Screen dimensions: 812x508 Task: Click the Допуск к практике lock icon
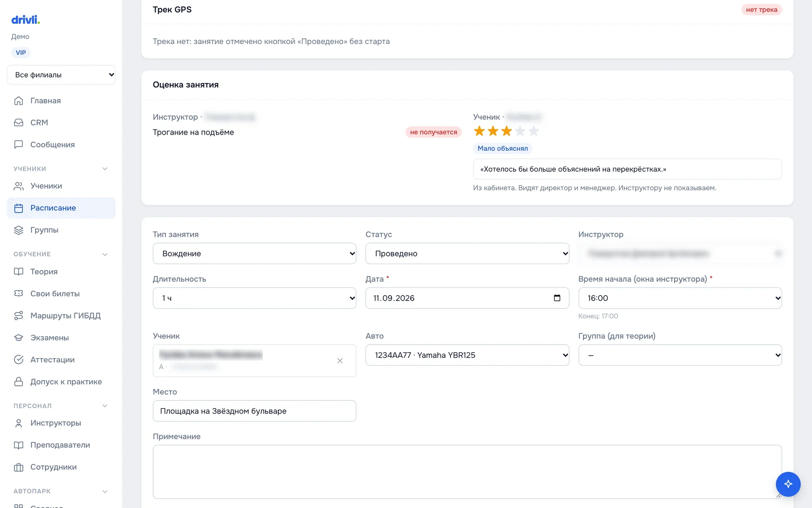click(x=19, y=382)
